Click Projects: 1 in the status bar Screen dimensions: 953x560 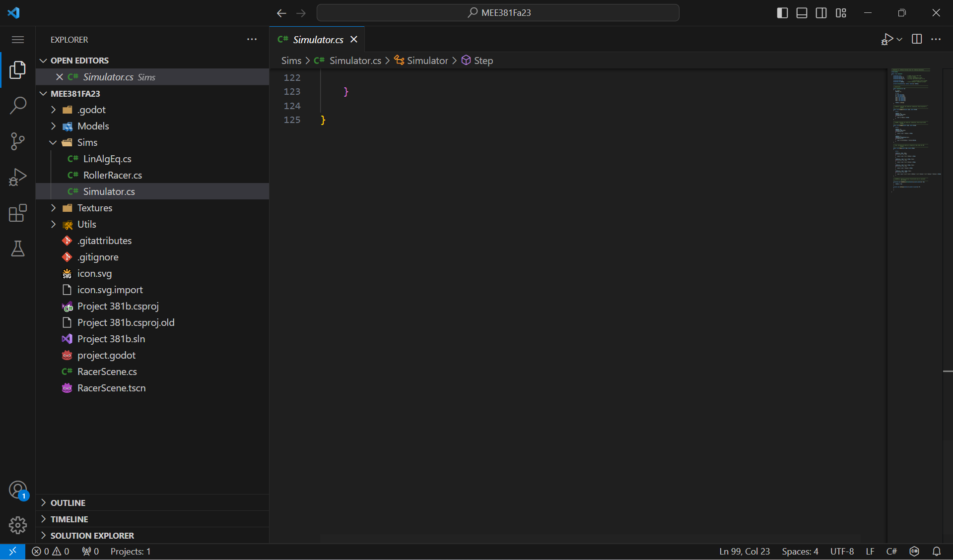point(130,551)
